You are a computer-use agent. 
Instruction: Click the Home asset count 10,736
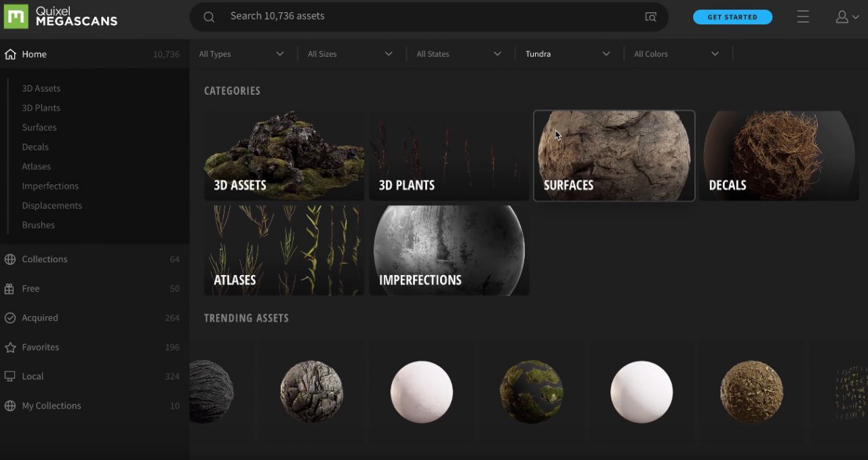tap(166, 54)
